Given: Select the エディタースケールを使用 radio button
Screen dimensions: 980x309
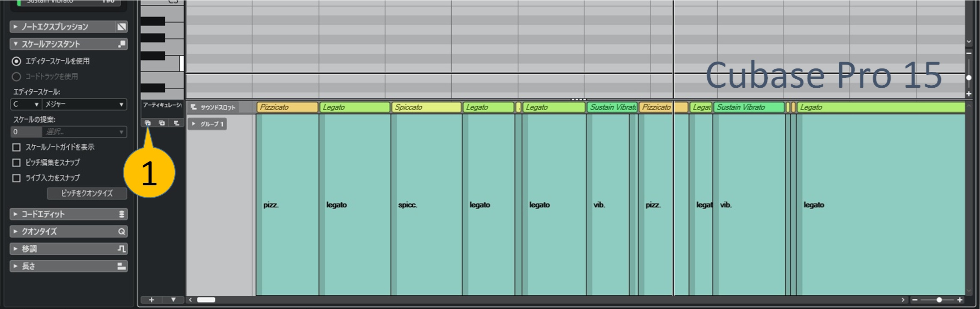Looking at the screenshot, I should pyautogui.click(x=16, y=61).
